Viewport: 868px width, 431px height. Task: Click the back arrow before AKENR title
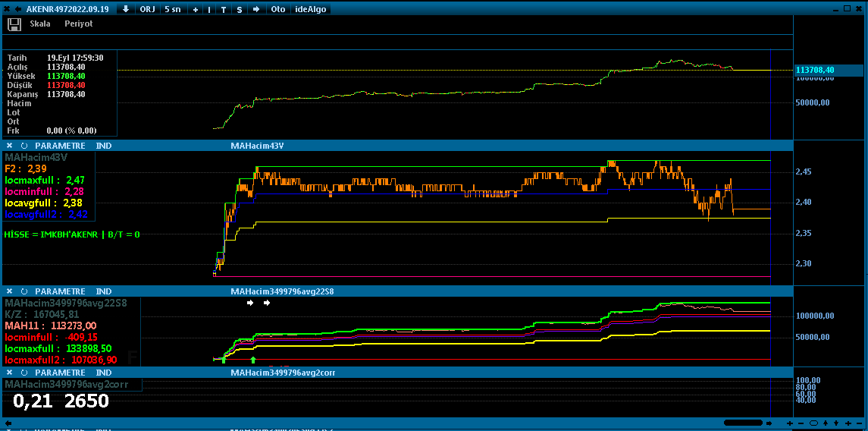pos(17,9)
